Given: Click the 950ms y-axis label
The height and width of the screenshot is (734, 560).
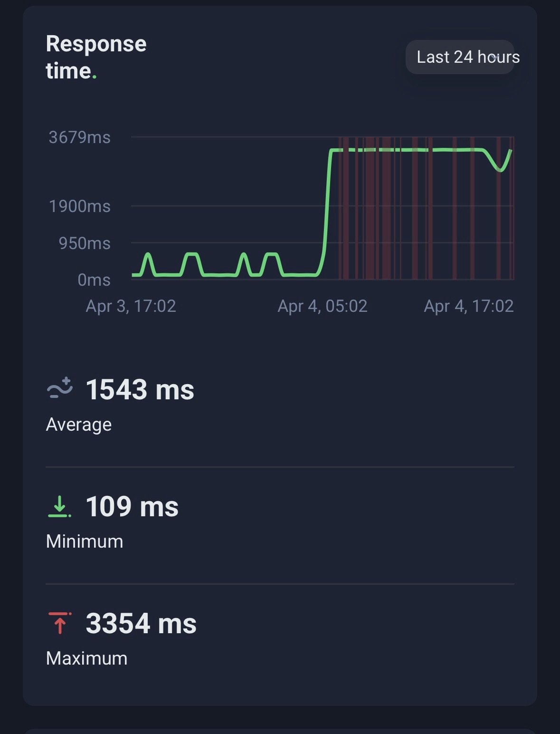Looking at the screenshot, I should tap(85, 243).
